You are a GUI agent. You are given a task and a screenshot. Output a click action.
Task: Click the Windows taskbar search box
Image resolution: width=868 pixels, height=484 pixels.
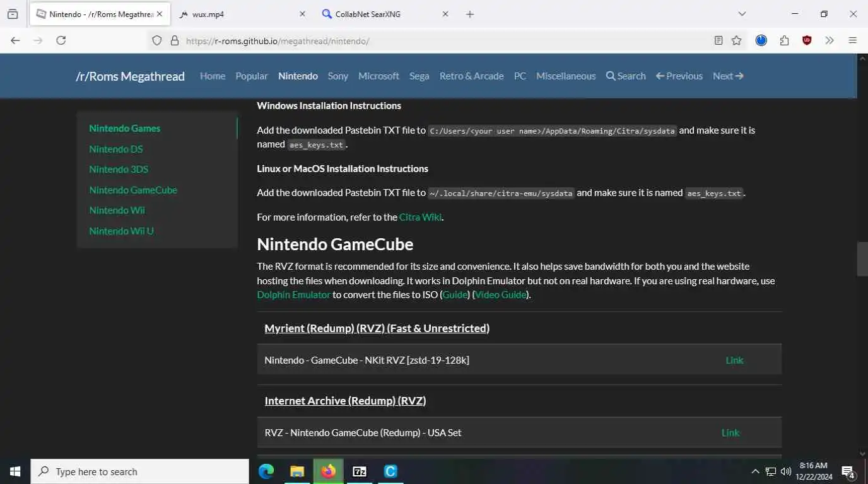pos(139,471)
